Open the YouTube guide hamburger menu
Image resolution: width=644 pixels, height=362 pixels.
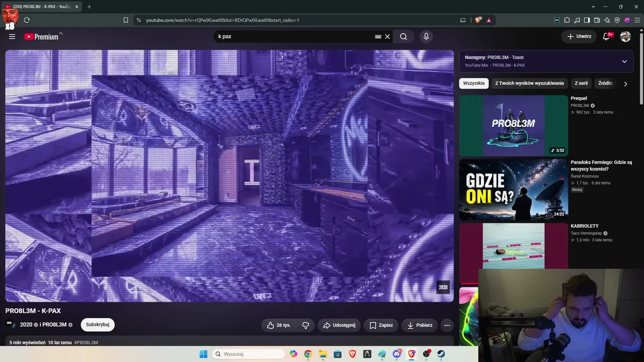coord(12,36)
